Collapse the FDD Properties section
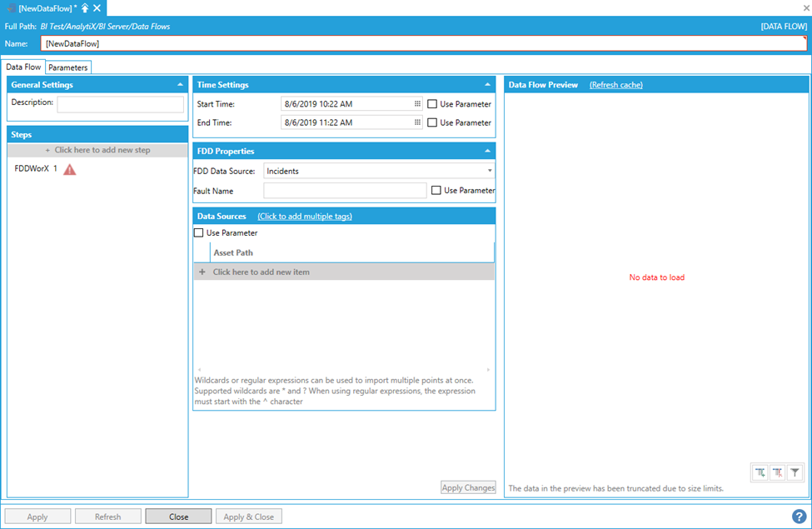Viewport: 812px width, 529px height. [x=487, y=151]
